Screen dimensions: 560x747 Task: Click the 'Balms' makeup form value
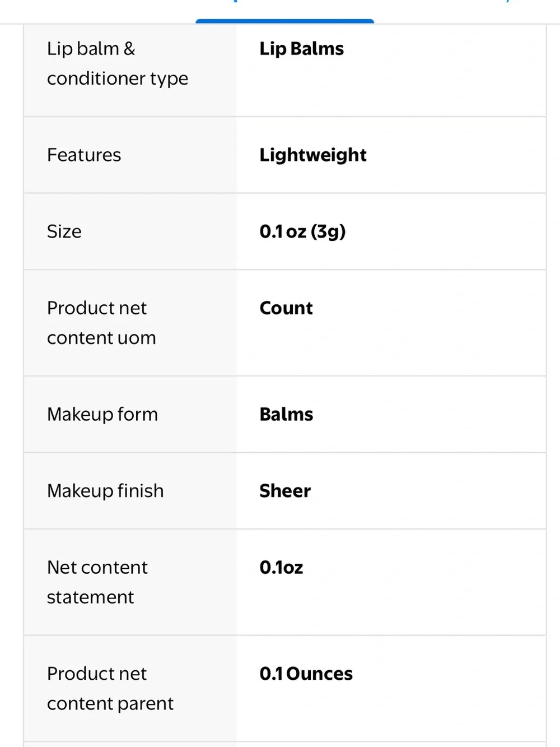pos(286,414)
